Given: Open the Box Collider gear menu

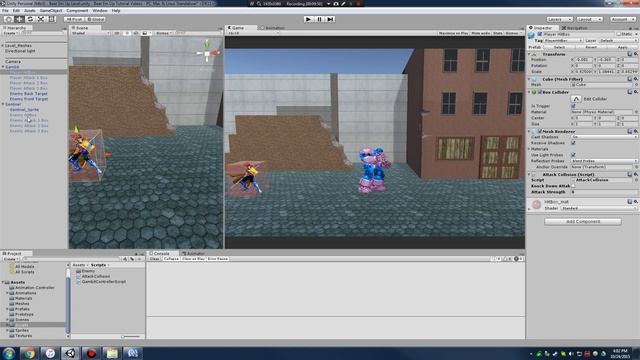Looking at the screenshot, I should click(636, 92).
